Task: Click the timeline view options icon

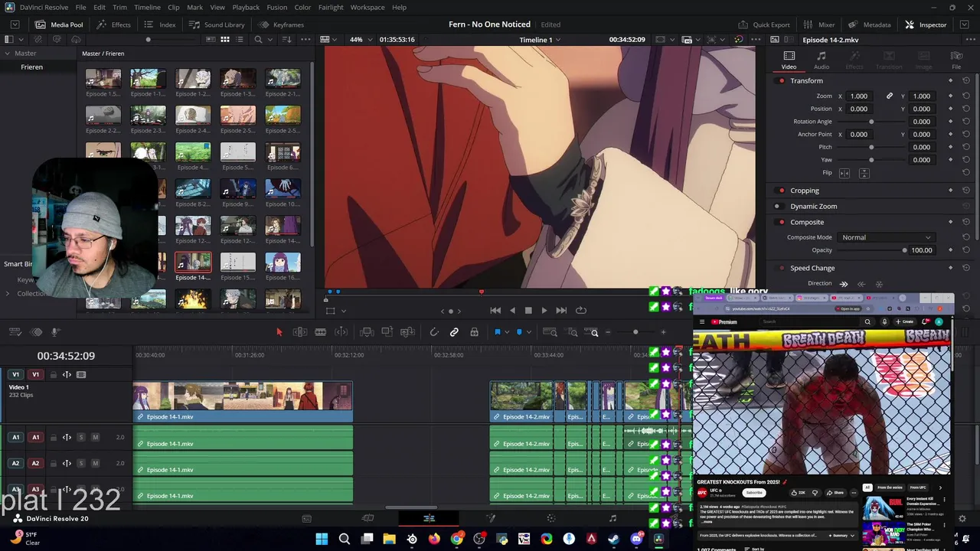Action: 15,332
